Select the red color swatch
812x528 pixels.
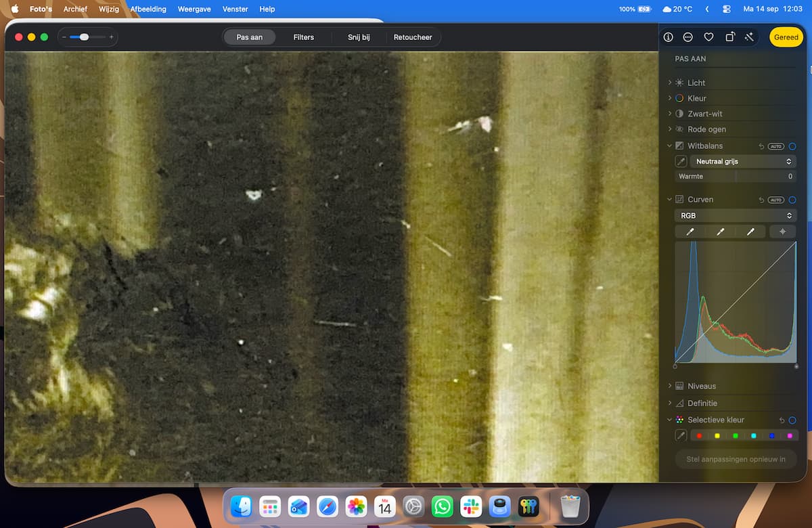[699, 436]
